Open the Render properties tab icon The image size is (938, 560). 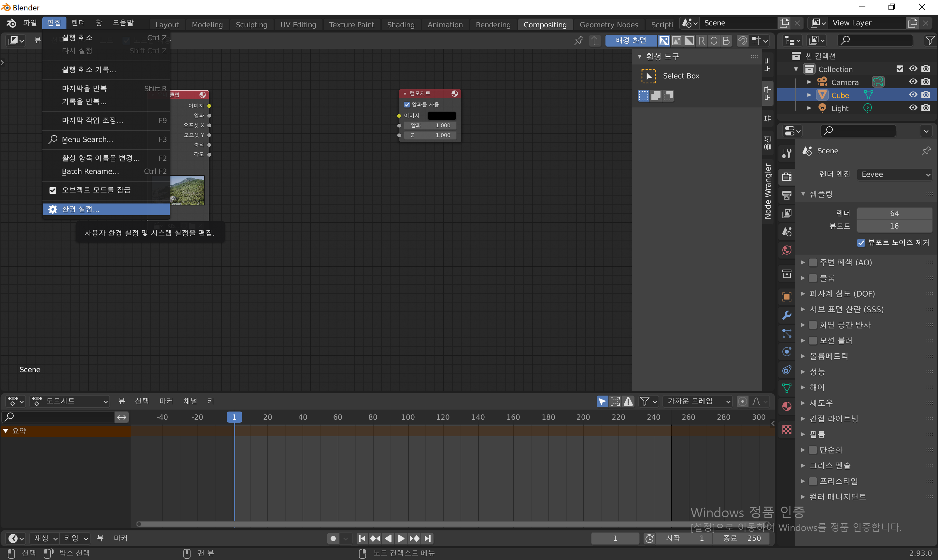point(787,176)
